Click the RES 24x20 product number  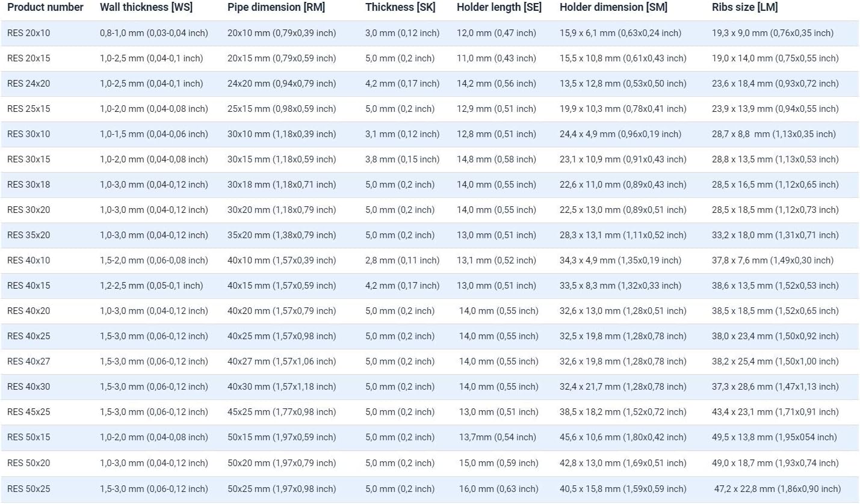point(29,84)
